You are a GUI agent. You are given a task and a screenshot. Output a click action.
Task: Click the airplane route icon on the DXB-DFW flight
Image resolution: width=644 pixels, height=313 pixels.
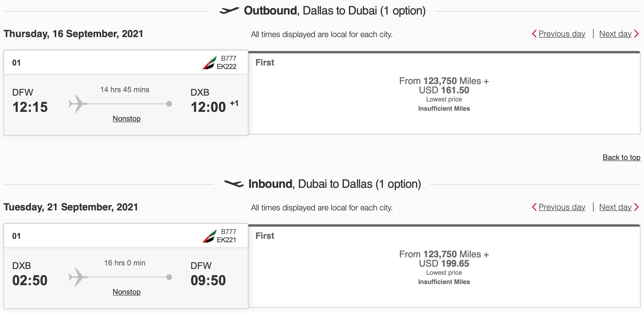point(76,277)
